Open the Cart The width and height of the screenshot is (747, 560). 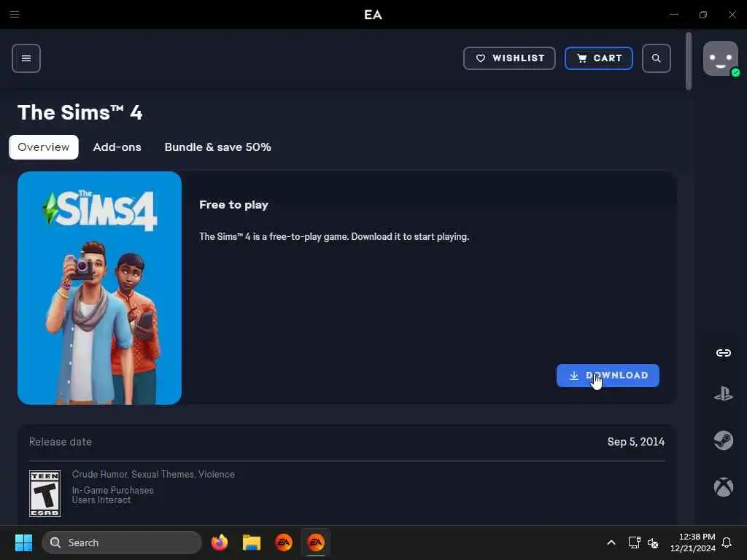coord(599,58)
